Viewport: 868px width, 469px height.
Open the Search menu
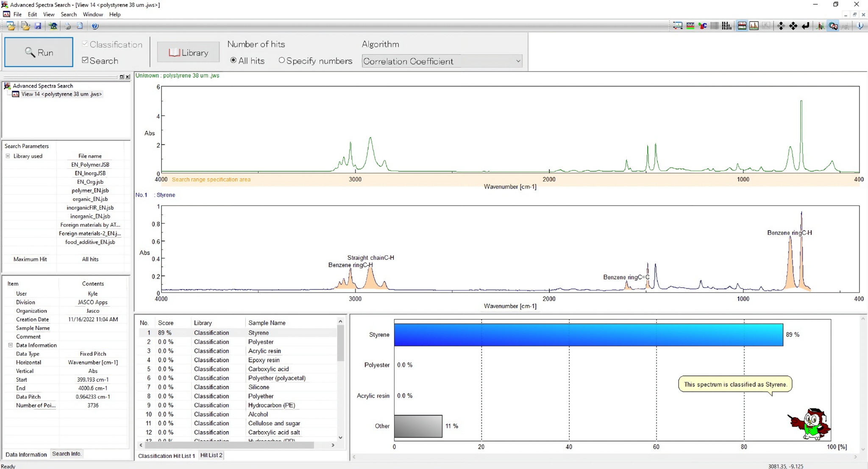tap(69, 14)
